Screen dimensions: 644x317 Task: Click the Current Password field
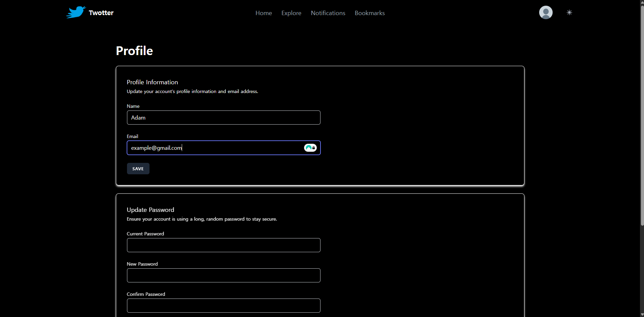[x=223, y=245]
